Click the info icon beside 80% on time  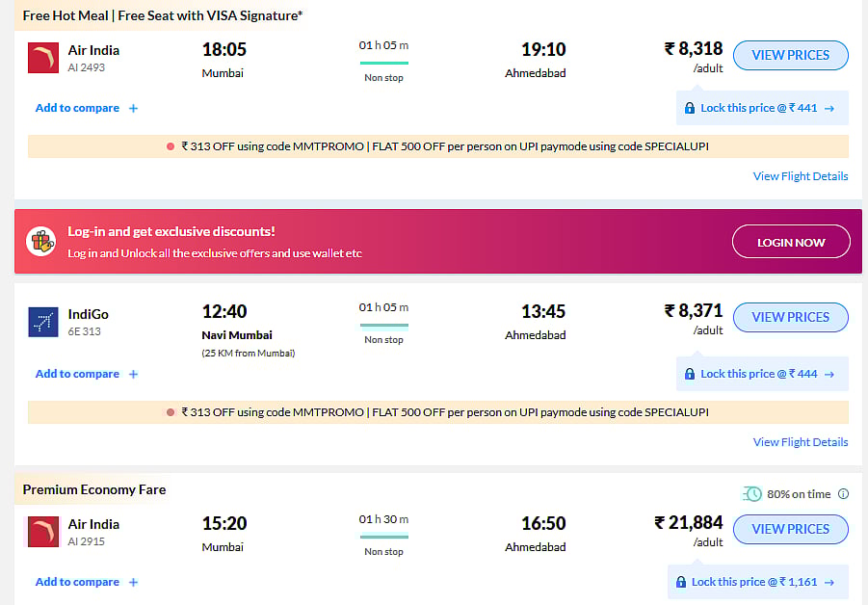[x=843, y=494]
